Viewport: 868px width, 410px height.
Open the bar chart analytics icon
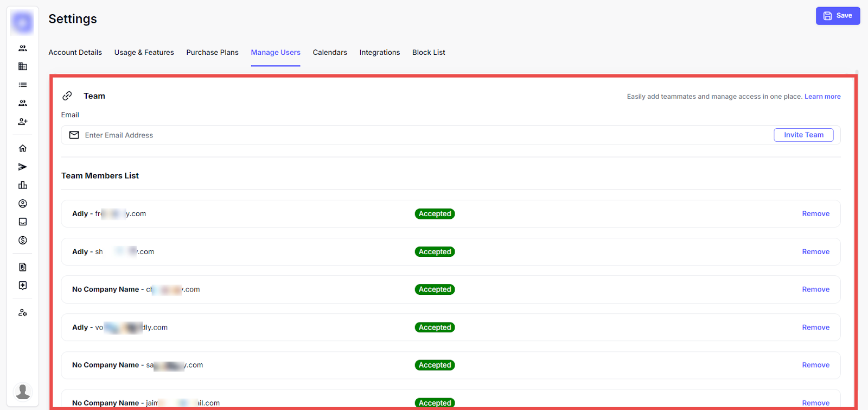(23, 185)
